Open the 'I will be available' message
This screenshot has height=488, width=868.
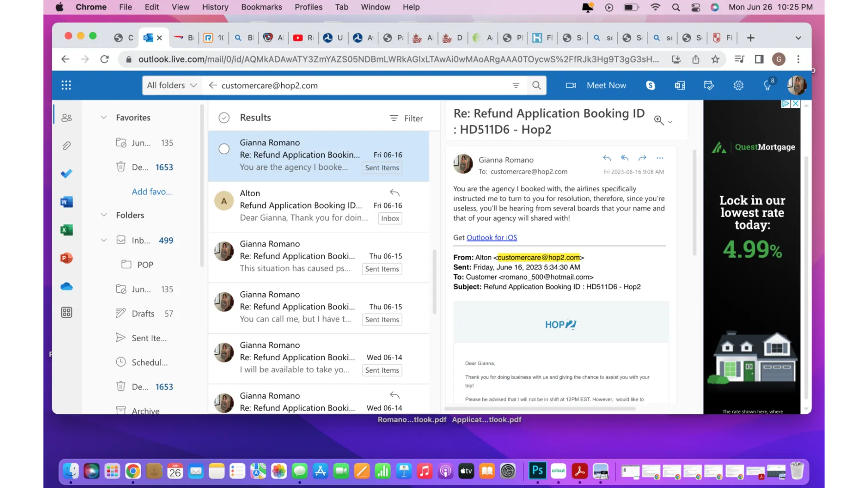coord(319,359)
